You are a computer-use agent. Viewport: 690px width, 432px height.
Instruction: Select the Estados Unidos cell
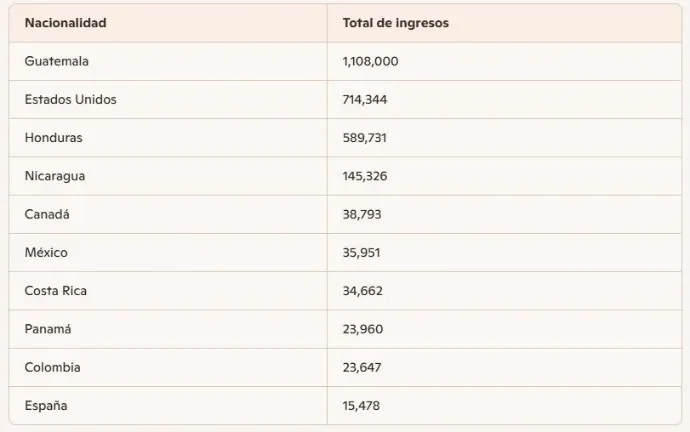click(70, 100)
